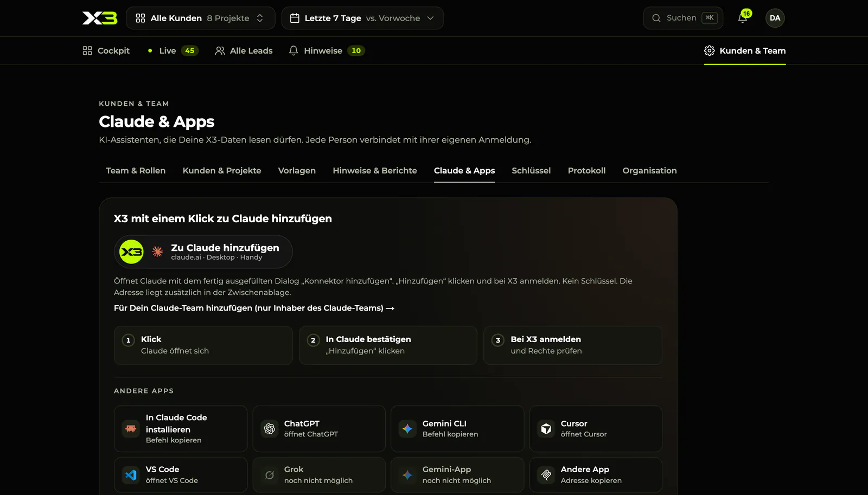The image size is (868, 495).
Task: Click the Andere App plug icon
Action: click(x=546, y=475)
